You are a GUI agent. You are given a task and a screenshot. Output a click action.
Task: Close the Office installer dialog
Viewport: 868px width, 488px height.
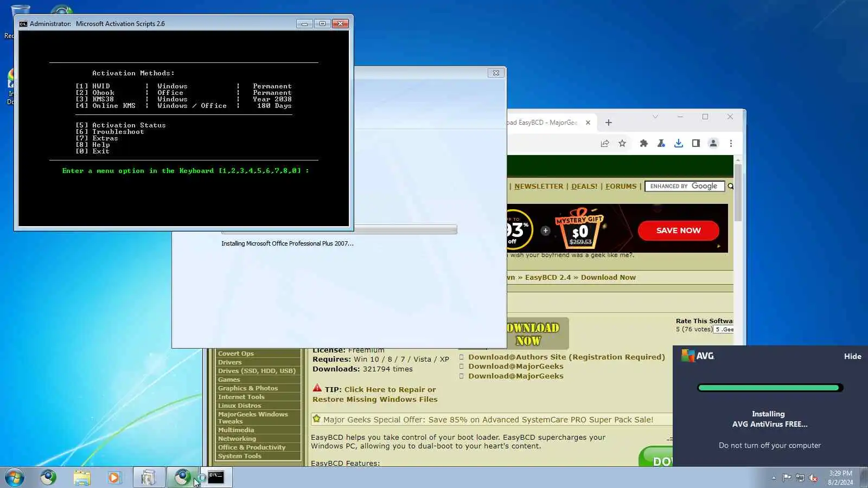496,73
